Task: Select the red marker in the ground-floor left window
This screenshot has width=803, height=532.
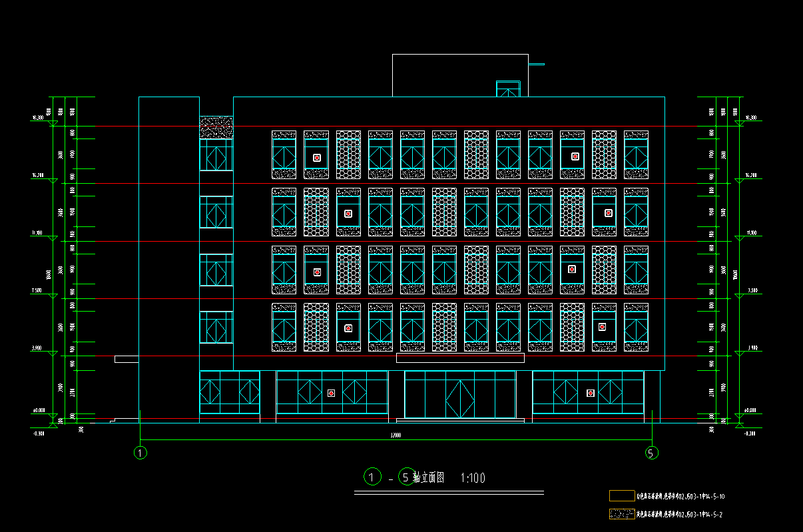Action: pyautogui.click(x=331, y=394)
